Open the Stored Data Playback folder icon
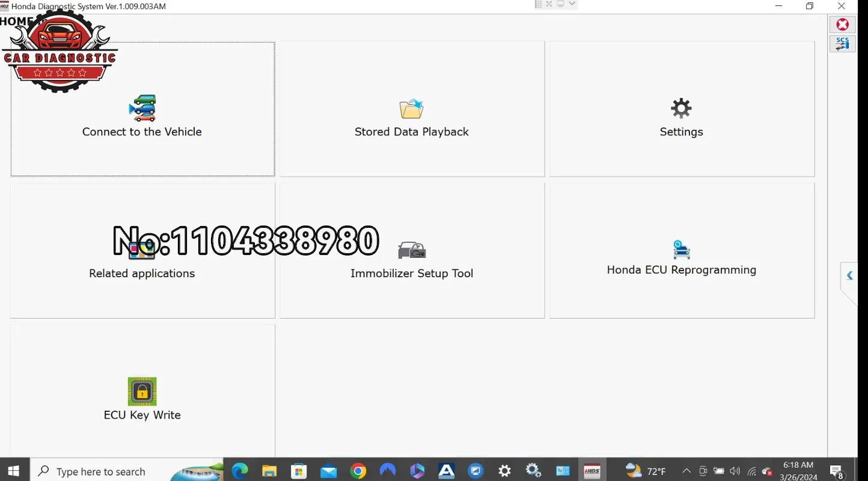The image size is (868, 481). coord(412,109)
